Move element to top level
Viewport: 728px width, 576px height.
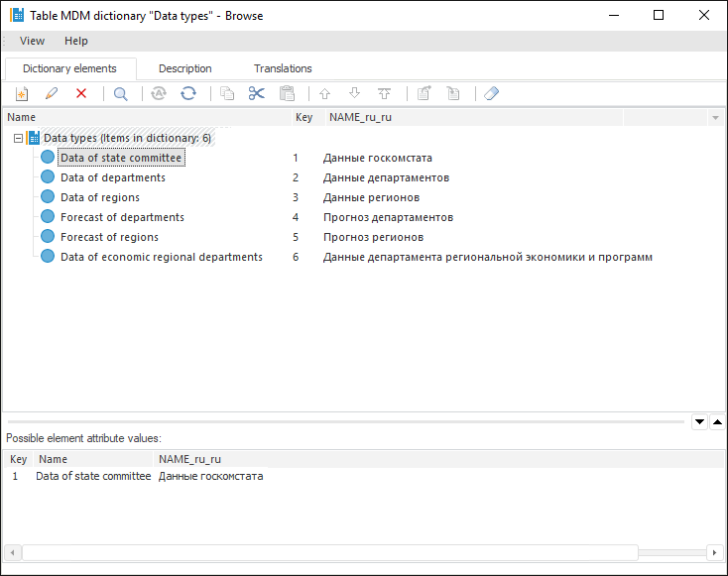(x=385, y=94)
